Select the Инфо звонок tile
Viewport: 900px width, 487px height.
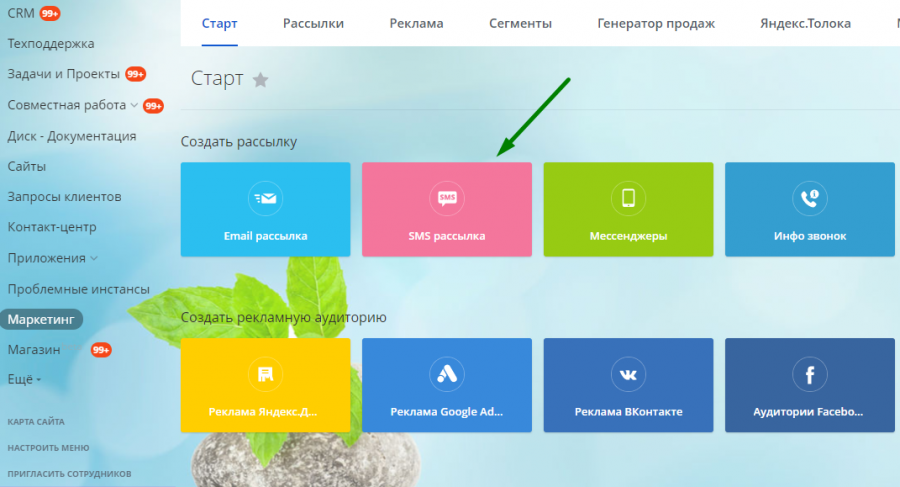point(809,209)
